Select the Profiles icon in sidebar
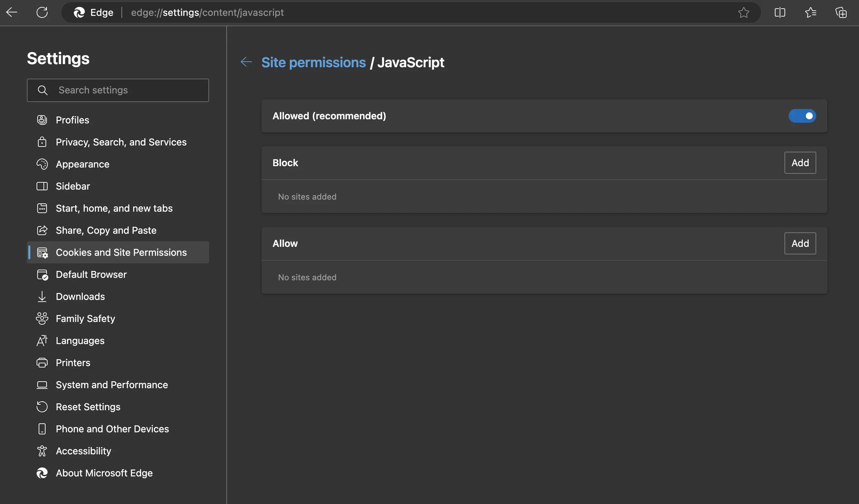The height and width of the screenshot is (504, 859). click(42, 120)
